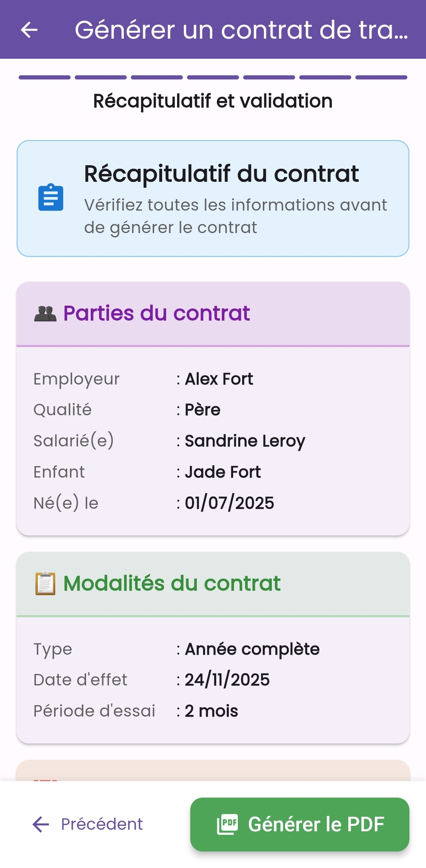426x868 pixels.
Task: Click the trial period value "2 mois"
Action: [x=211, y=710]
